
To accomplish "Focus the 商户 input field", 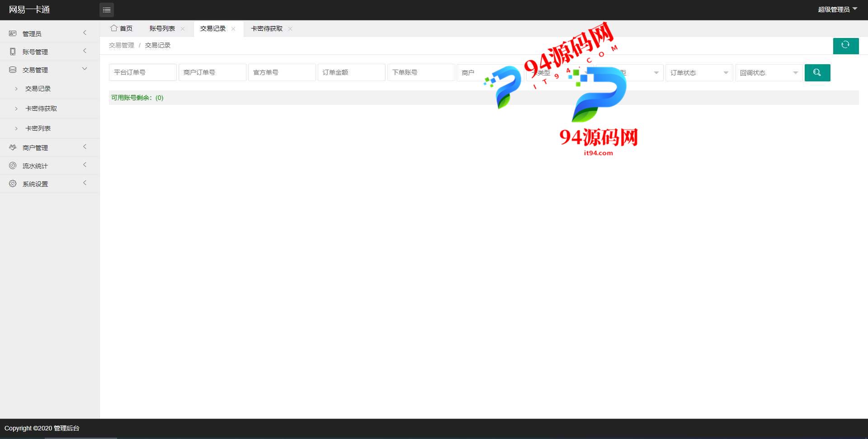I will pyautogui.click(x=491, y=72).
